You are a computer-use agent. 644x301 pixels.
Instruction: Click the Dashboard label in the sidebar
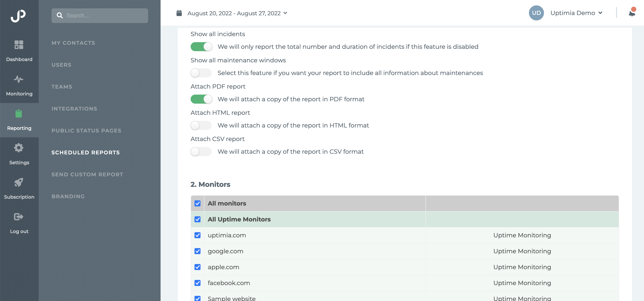(19, 59)
